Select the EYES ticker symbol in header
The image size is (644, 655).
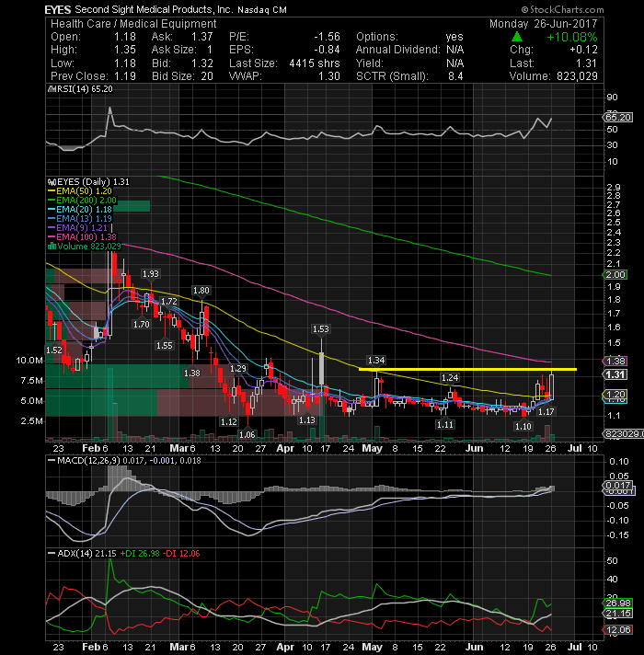tap(58, 9)
